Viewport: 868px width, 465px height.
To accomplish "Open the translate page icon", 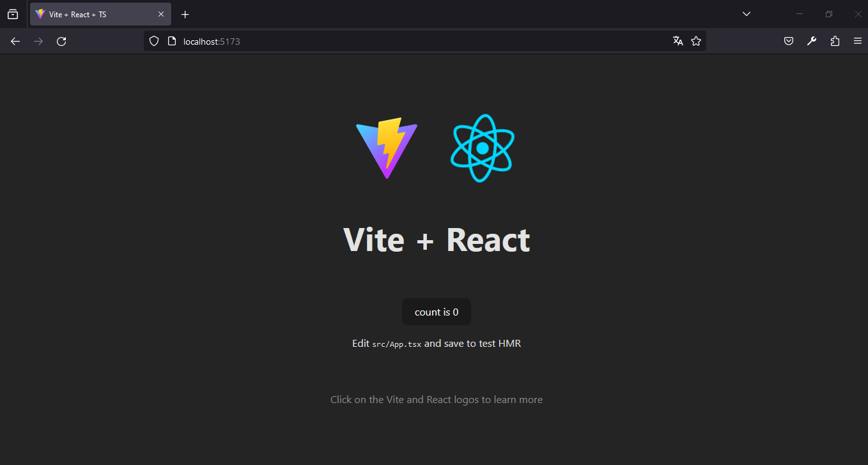I will point(678,40).
